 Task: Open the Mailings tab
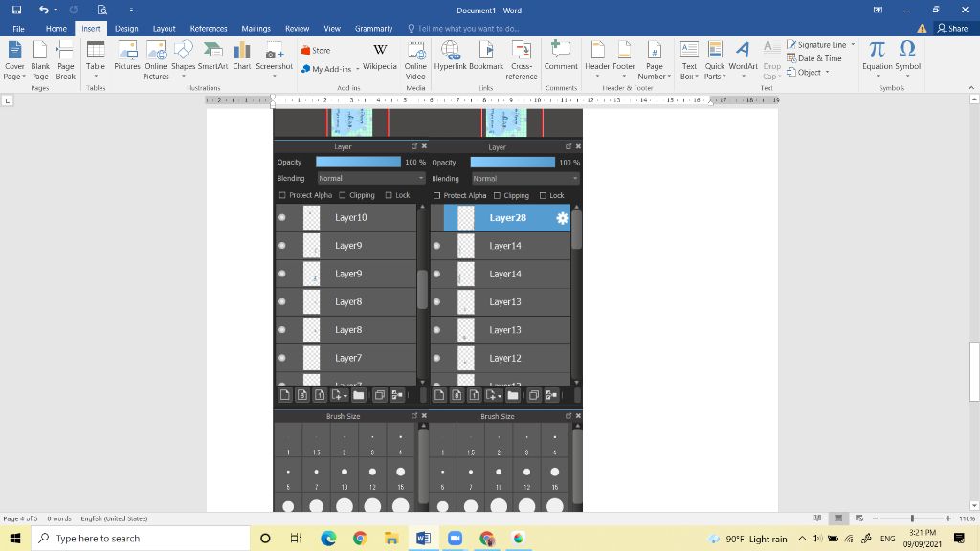pos(256,28)
